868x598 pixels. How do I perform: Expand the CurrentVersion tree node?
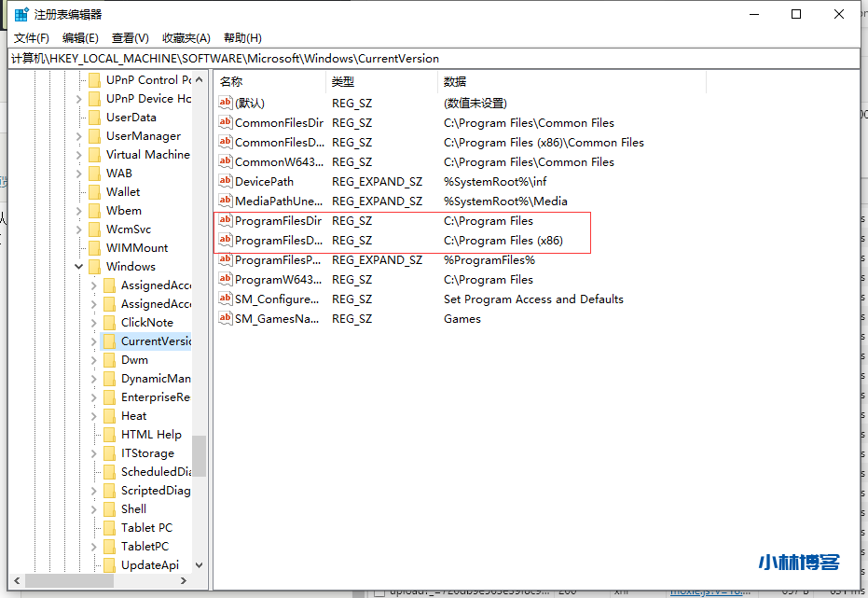(94, 341)
